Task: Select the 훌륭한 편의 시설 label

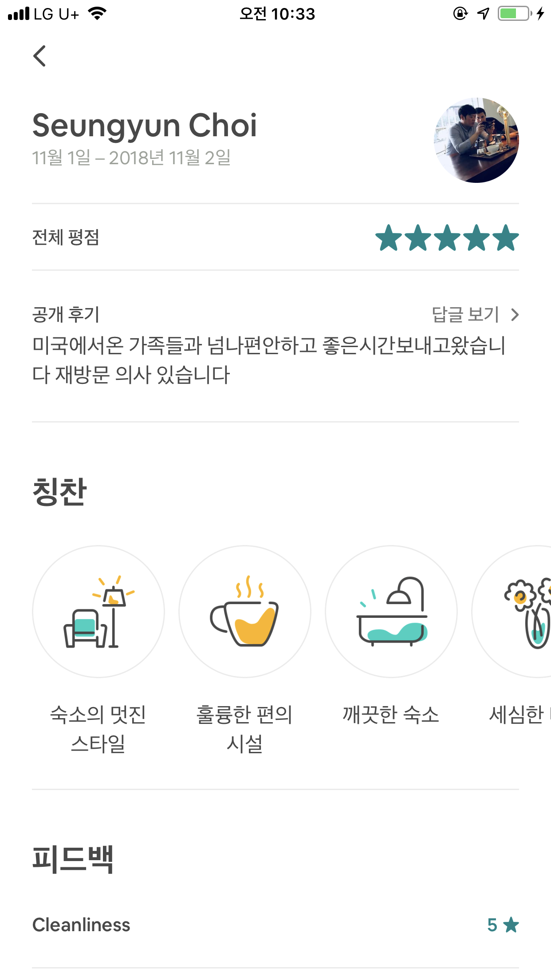Action: tap(244, 729)
